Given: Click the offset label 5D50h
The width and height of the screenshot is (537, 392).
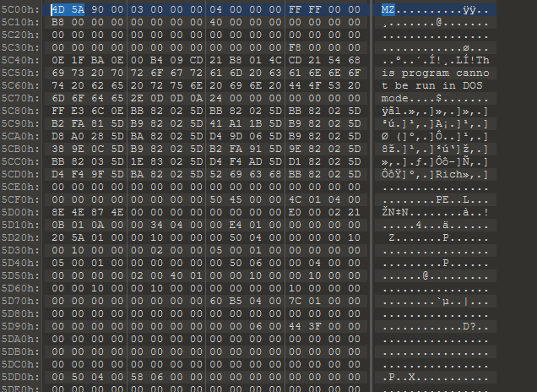Looking at the screenshot, I should [x=20, y=276].
